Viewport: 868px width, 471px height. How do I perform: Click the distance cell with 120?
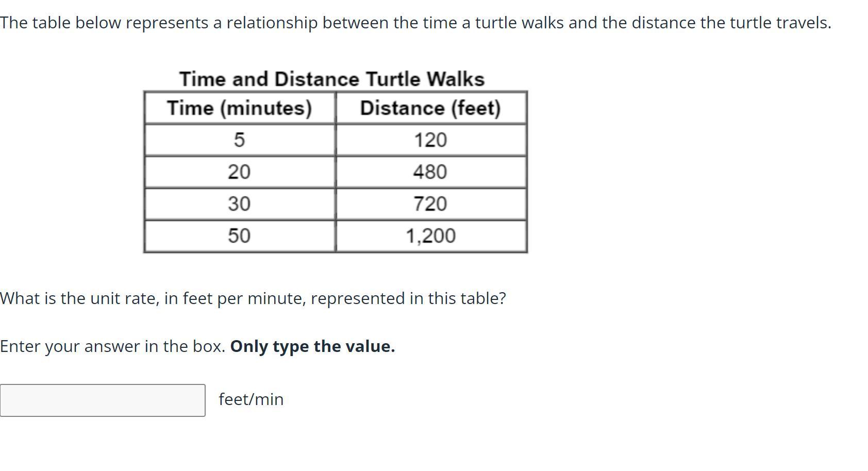[430, 140]
